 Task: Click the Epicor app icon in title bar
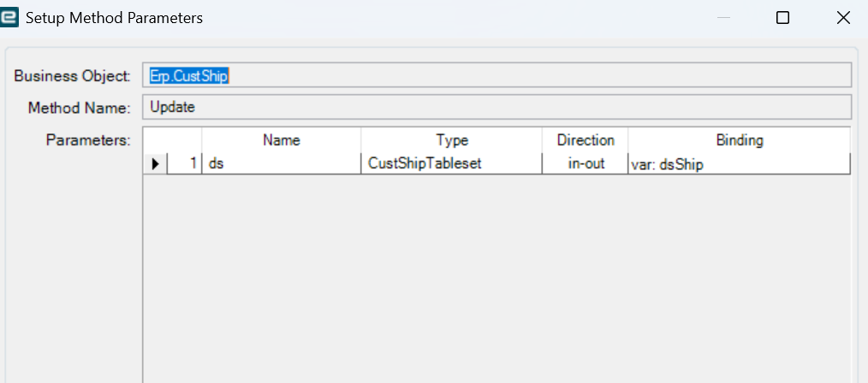pyautogui.click(x=9, y=17)
